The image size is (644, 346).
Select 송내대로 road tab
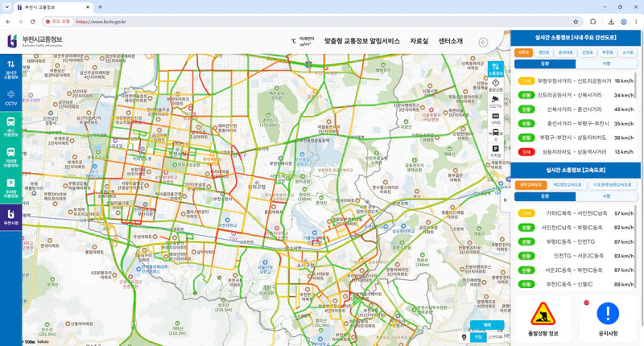click(x=566, y=52)
